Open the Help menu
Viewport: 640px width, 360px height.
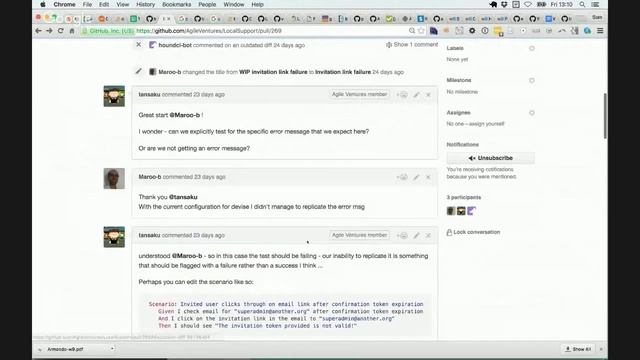(x=258, y=4)
